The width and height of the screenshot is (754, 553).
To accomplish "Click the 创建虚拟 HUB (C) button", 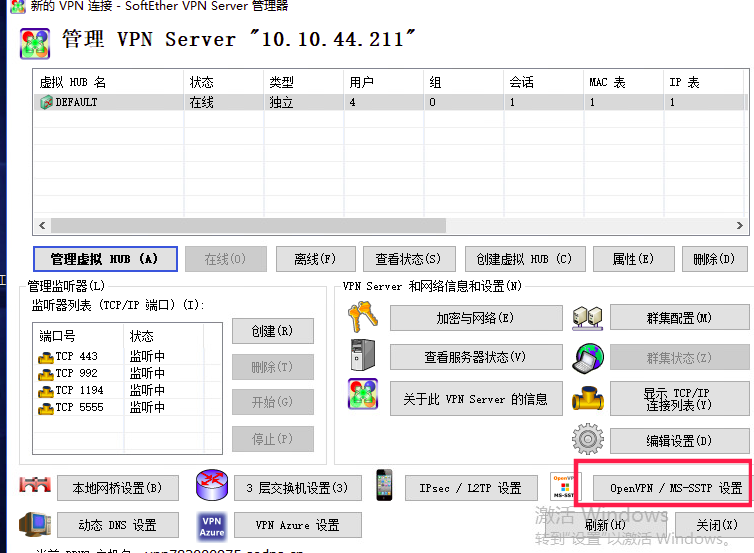I will coord(525,259).
